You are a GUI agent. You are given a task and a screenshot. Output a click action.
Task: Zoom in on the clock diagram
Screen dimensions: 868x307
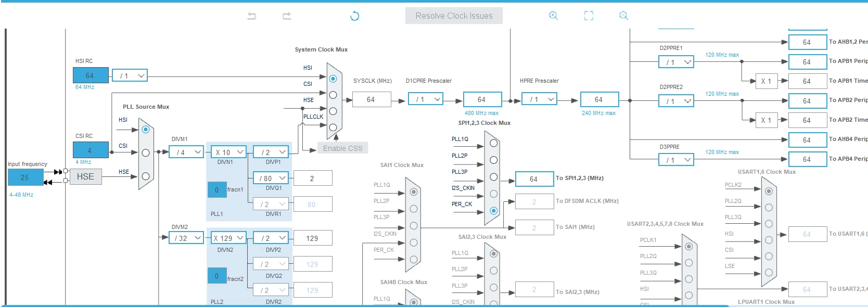click(x=553, y=16)
